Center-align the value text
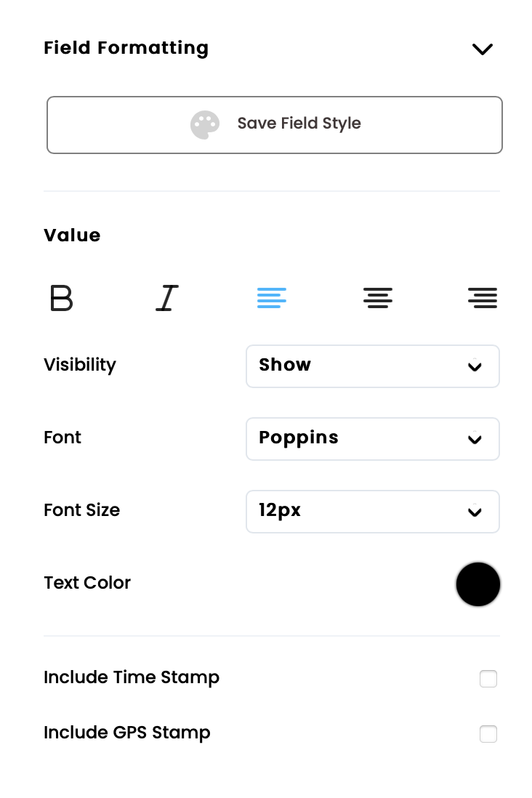The width and height of the screenshot is (532, 798). point(378,298)
